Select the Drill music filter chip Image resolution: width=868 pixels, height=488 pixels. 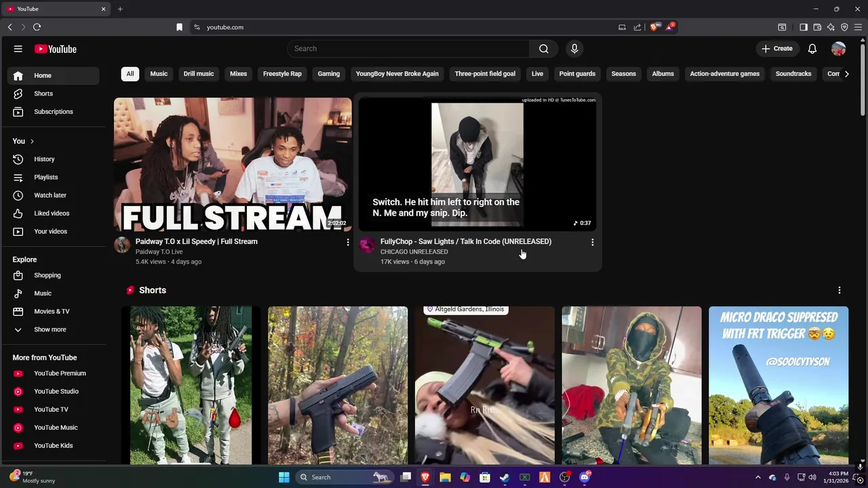[x=199, y=74]
